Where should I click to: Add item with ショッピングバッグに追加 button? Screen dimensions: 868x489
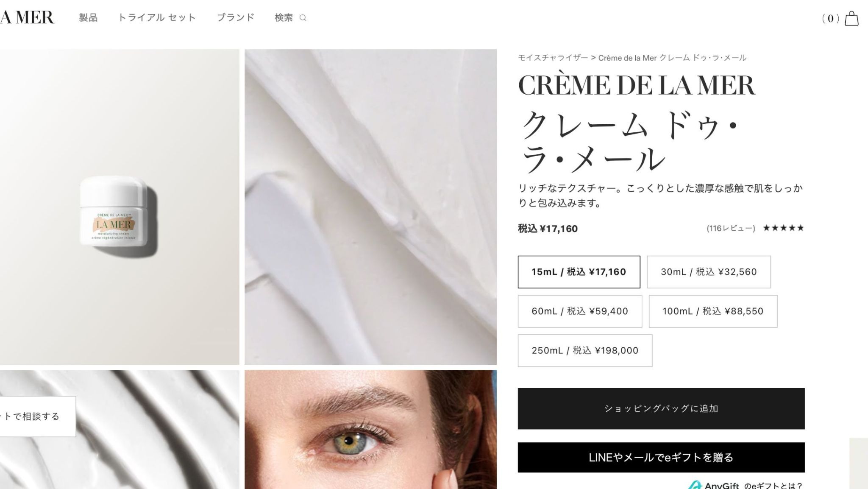click(x=661, y=408)
